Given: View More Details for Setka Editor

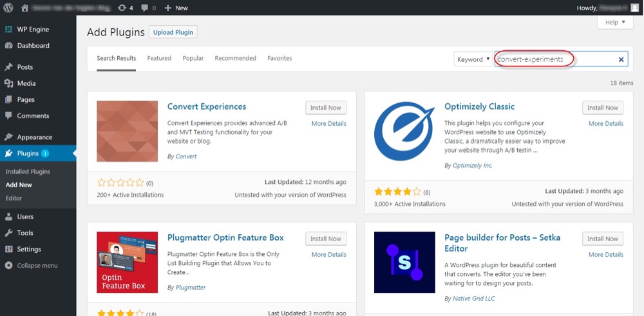Looking at the screenshot, I should [606, 254].
